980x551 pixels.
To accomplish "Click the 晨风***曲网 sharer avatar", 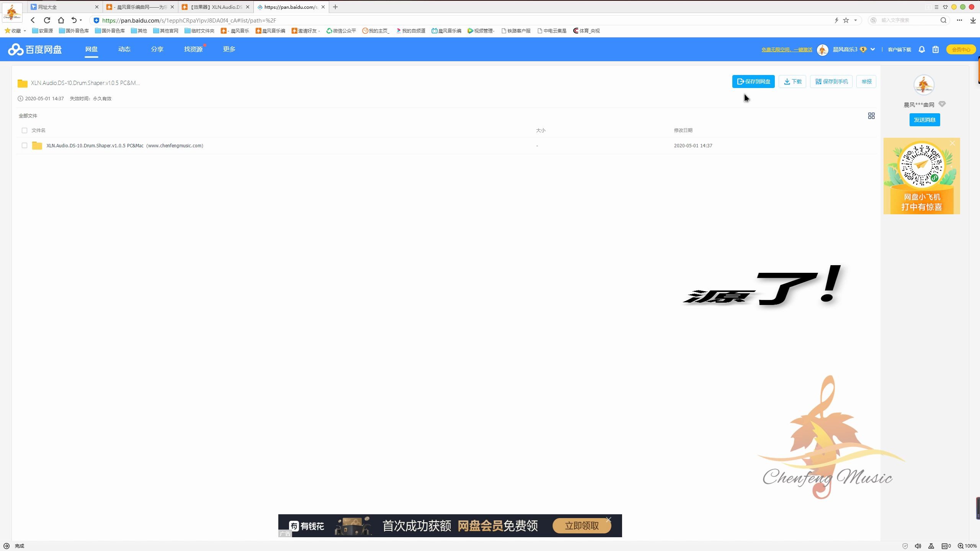I will 924,85.
